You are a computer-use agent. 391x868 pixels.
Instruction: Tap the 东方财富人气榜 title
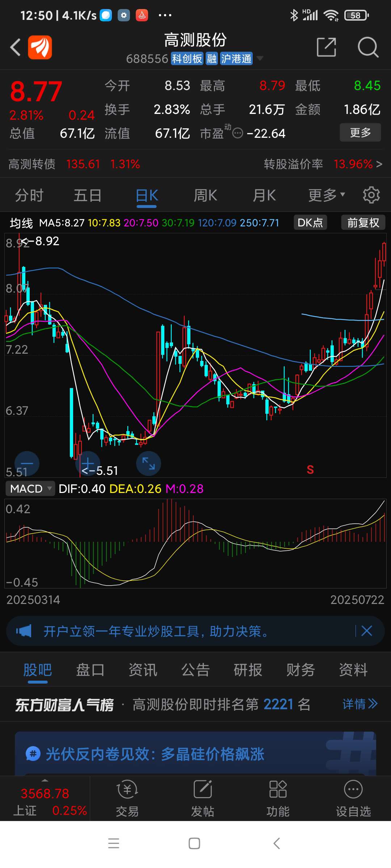click(x=64, y=705)
